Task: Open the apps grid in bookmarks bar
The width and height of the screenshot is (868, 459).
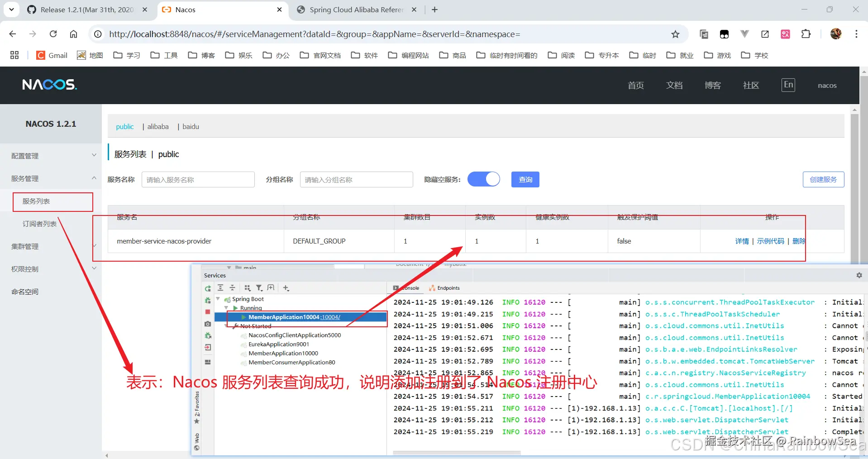Action: [x=14, y=55]
